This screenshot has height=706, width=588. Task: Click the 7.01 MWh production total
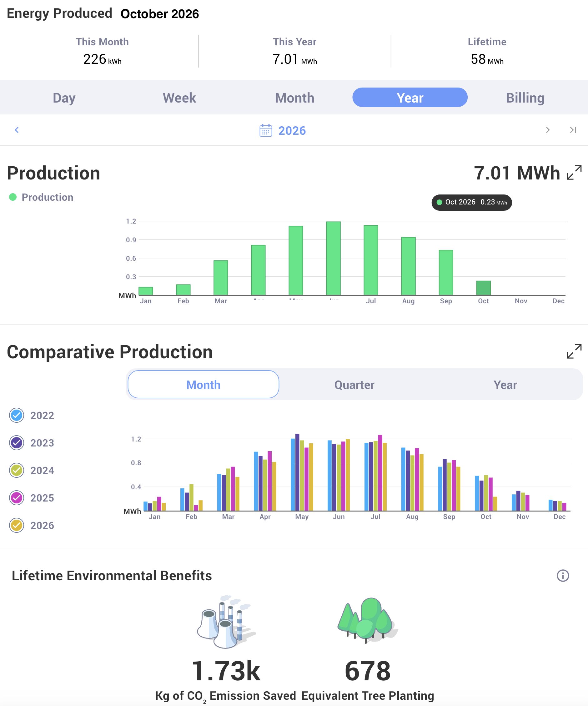click(517, 173)
